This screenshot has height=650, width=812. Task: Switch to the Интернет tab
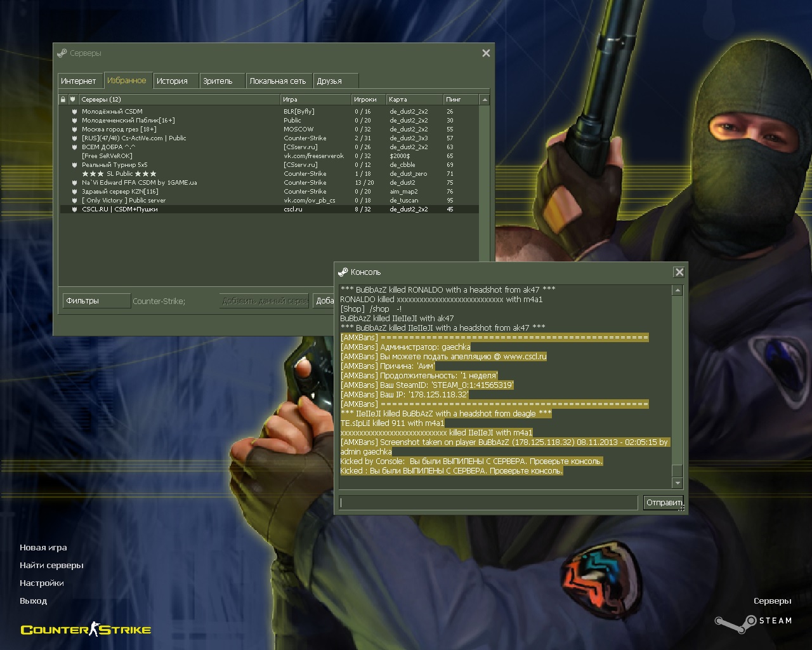(79, 81)
